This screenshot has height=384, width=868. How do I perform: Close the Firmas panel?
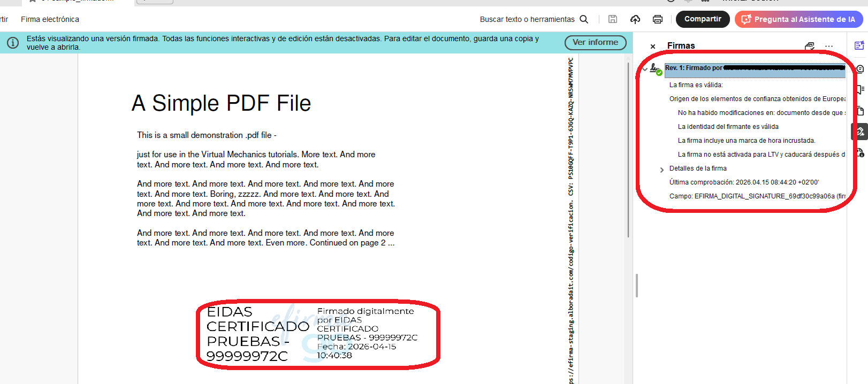click(653, 47)
